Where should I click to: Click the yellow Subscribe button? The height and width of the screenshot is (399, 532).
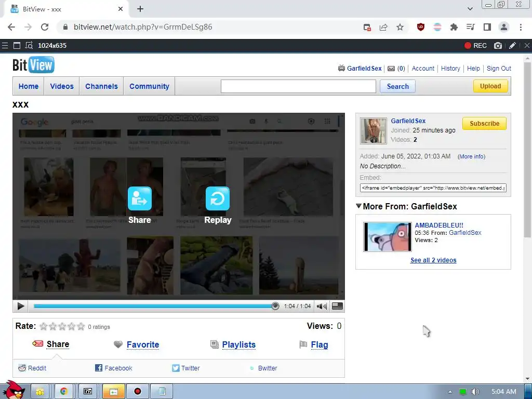point(484,124)
